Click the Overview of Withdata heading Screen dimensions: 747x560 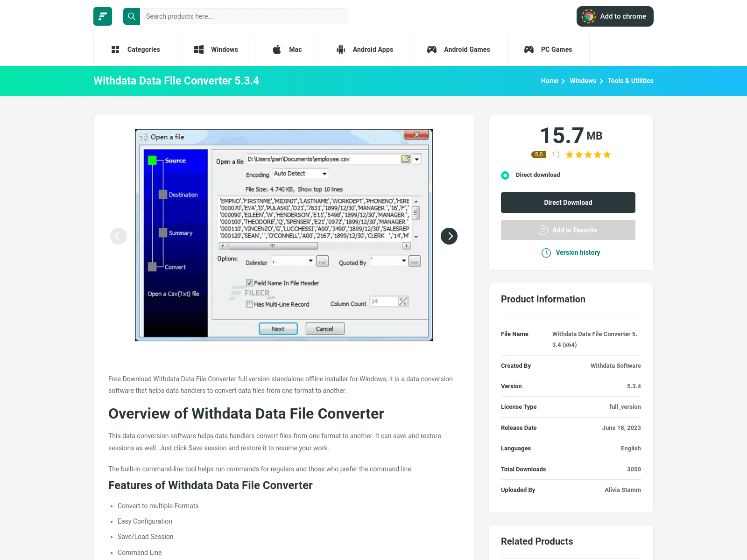click(246, 413)
